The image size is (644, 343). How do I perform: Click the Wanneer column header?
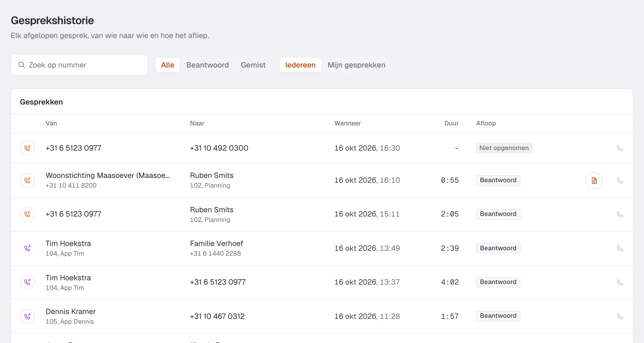347,123
